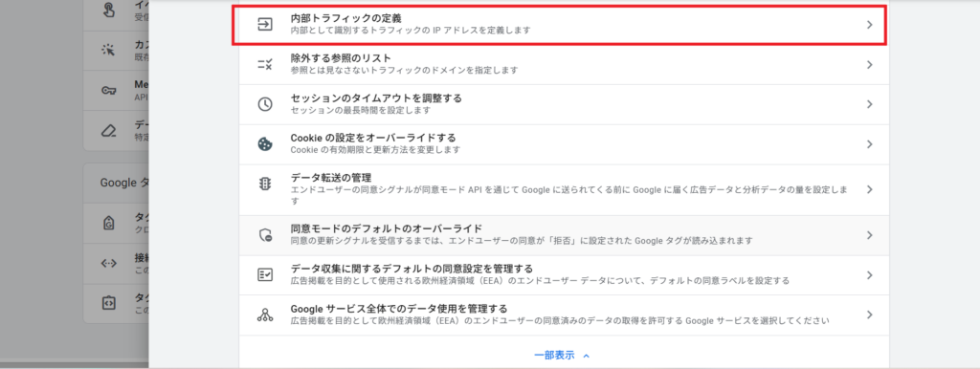Click the traffic-light icon for データ転送の管理
This screenshot has height=369, width=980.
click(265, 184)
